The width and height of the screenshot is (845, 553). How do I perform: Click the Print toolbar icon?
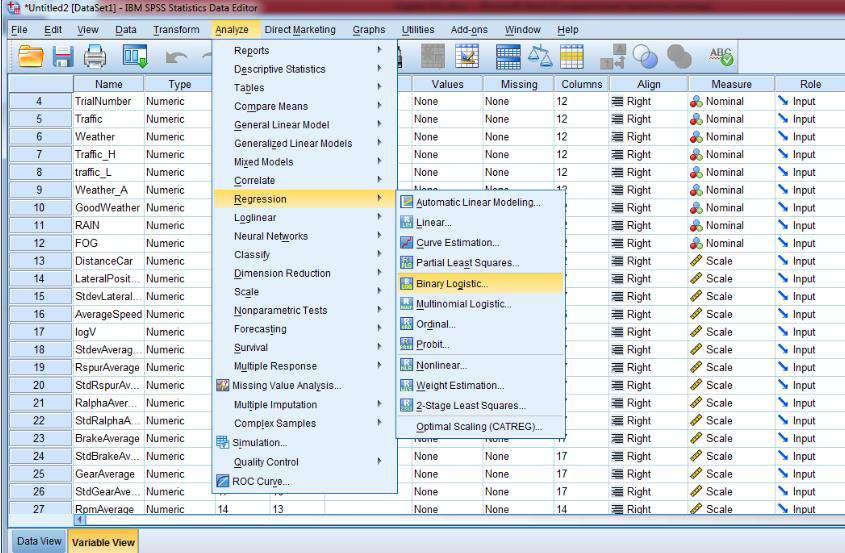[95, 57]
